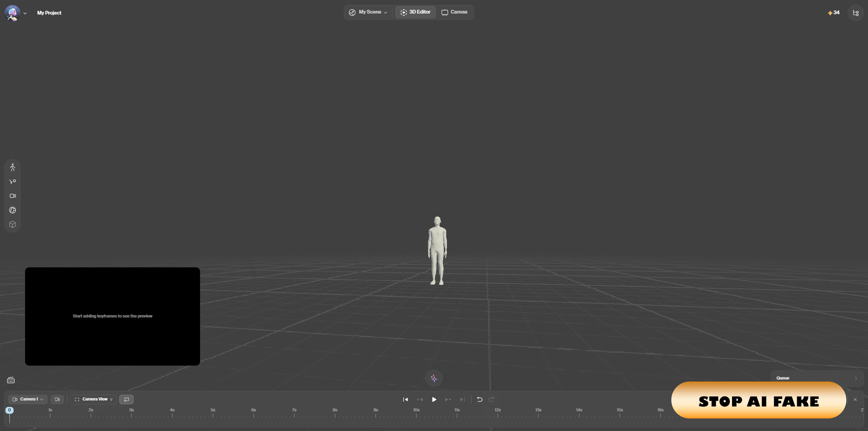Image resolution: width=868 pixels, height=431 pixels.
Task: Select the humanoid mannequin in the viewport
Action: tap(437, 251)
